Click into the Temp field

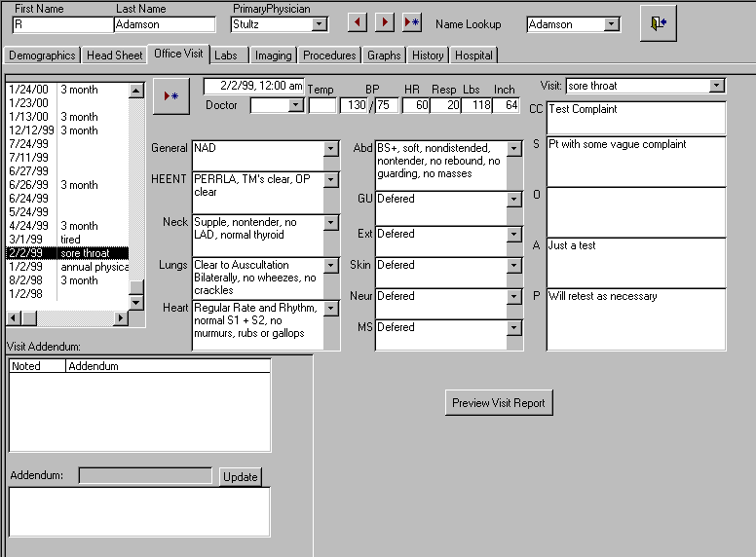click(x=322, y=105)
